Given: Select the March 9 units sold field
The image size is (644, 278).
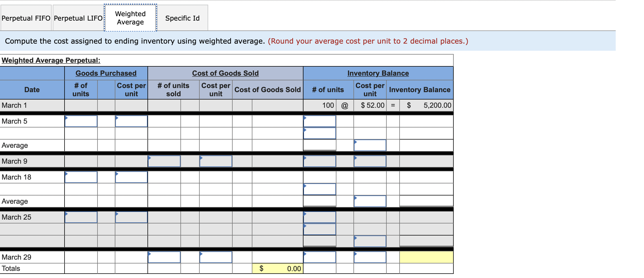Looking at the screenshot, I should (x=164, y=161).
